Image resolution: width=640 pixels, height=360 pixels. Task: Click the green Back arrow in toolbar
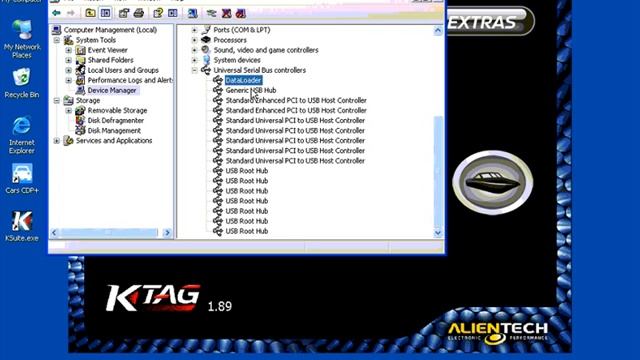click(x=56, y=13)
